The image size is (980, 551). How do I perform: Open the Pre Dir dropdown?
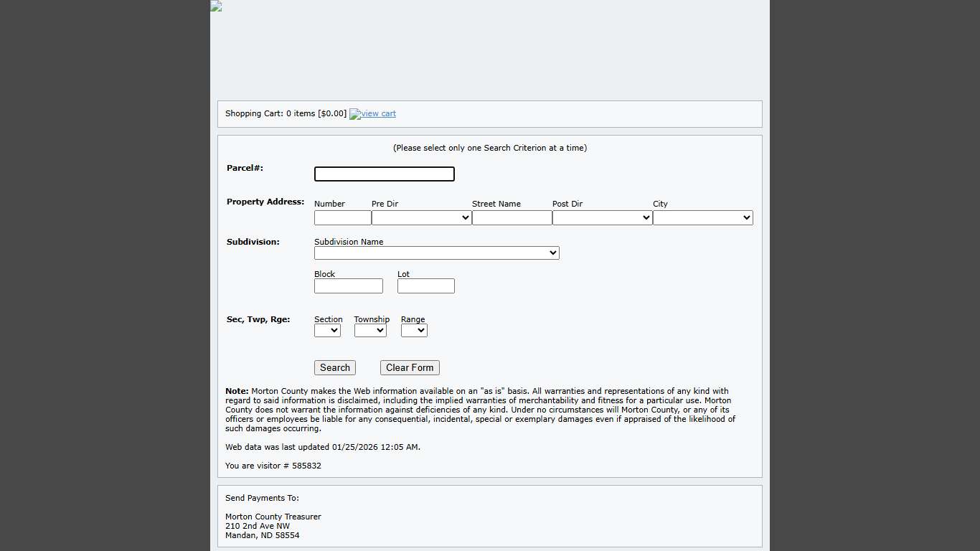click(420, 217)
